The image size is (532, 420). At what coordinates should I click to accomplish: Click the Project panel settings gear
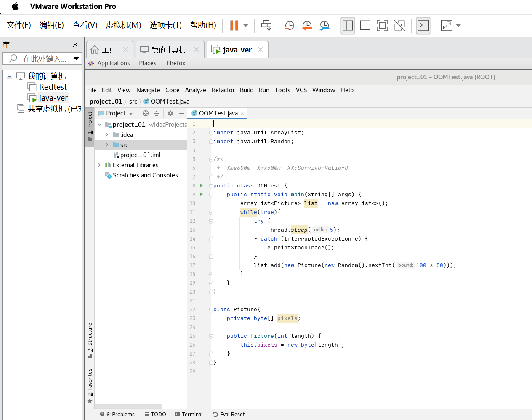(x=170, y=113)
